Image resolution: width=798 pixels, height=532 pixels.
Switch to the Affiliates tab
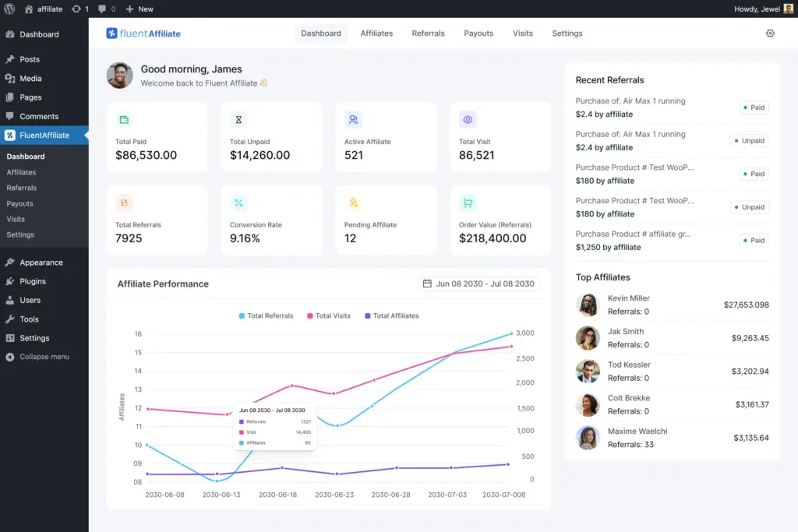[x=376, y=33]
